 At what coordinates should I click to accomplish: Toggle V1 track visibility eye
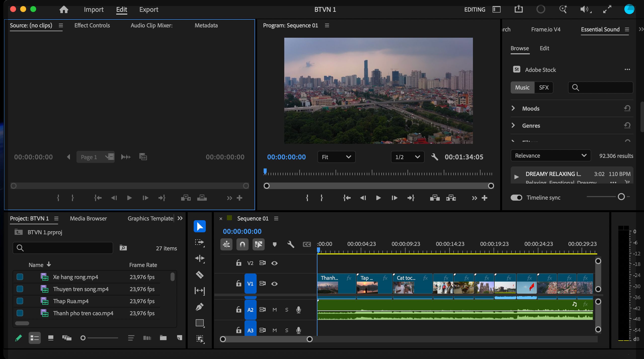[274, 284]
